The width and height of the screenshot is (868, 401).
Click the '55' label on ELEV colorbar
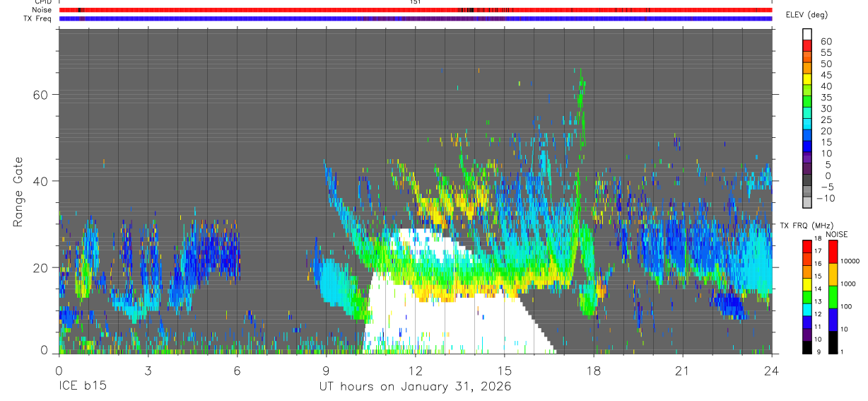point(826,52)
